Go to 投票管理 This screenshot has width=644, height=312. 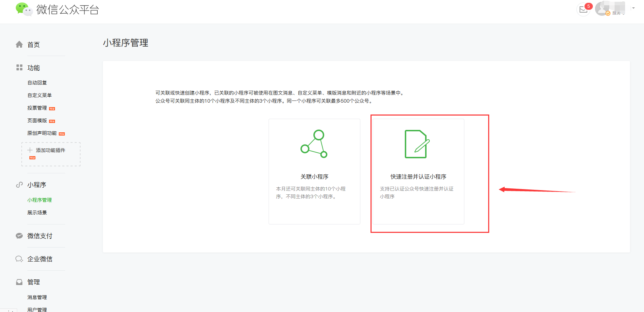click(37, 108)
